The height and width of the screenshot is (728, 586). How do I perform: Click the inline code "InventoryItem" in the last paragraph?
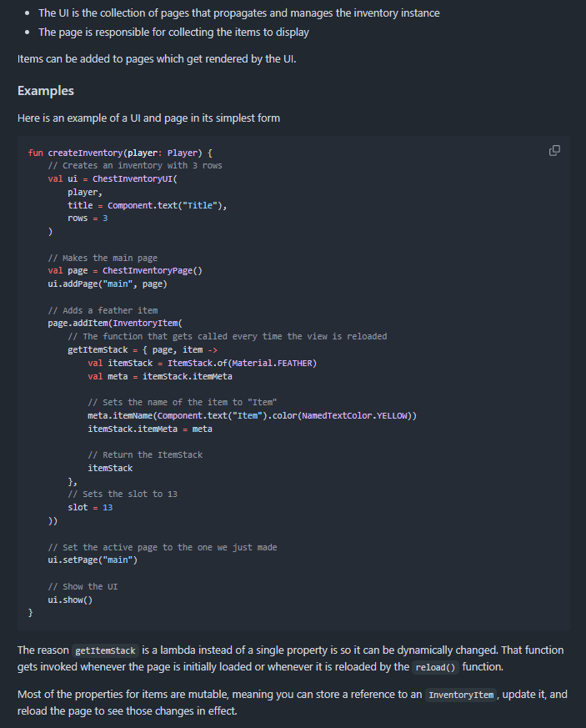[x=460, y=695]
